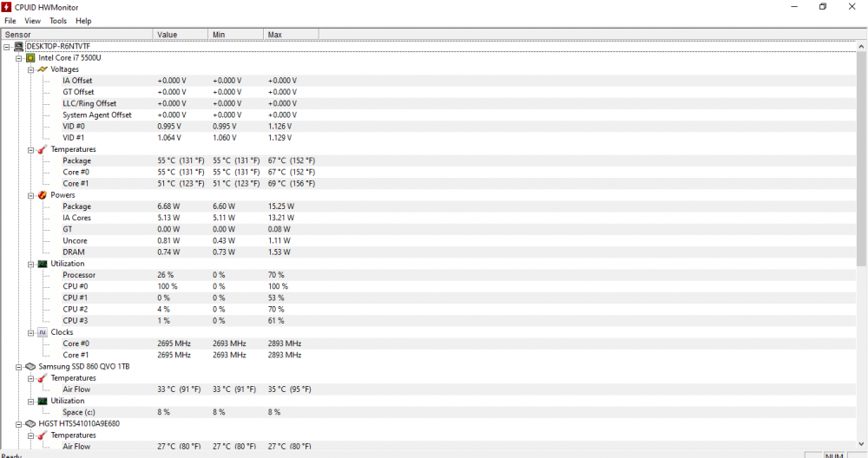Click the Sensor column header
The width and height of the screenshot is (868, 458).
coord(76,35)
